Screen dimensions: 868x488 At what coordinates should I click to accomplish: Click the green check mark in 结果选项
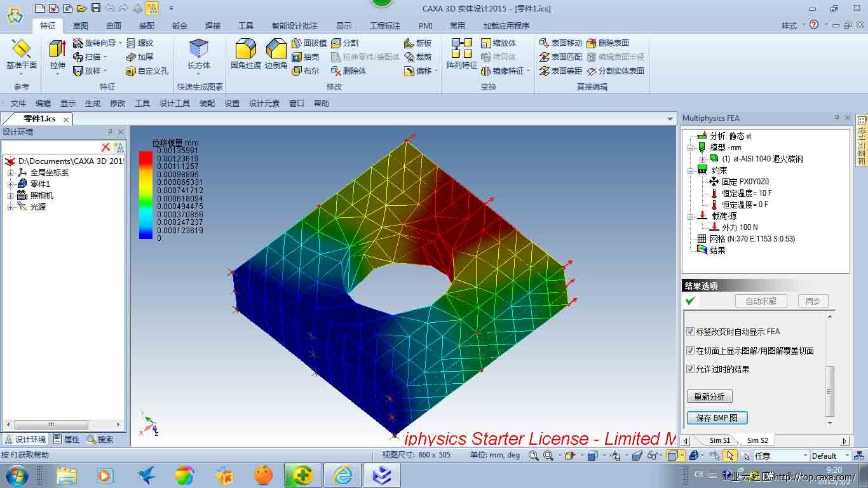point(691,301)
